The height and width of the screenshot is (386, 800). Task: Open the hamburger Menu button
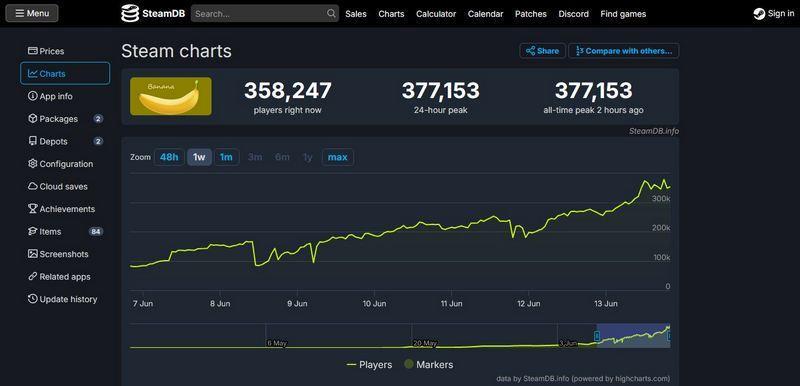coord(32,13)
